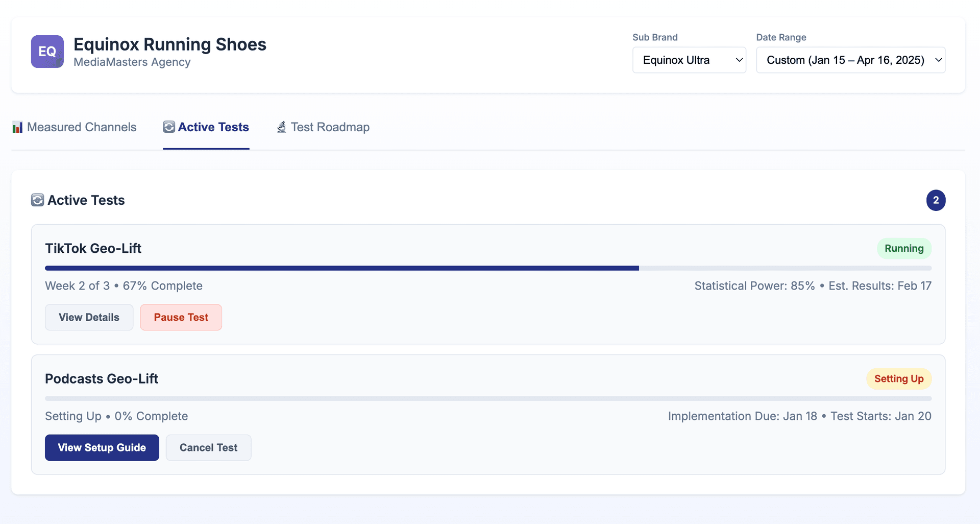Click the refresh icon on the Active Tests tab
980x524 pixels.
click(x=169, y=127)
